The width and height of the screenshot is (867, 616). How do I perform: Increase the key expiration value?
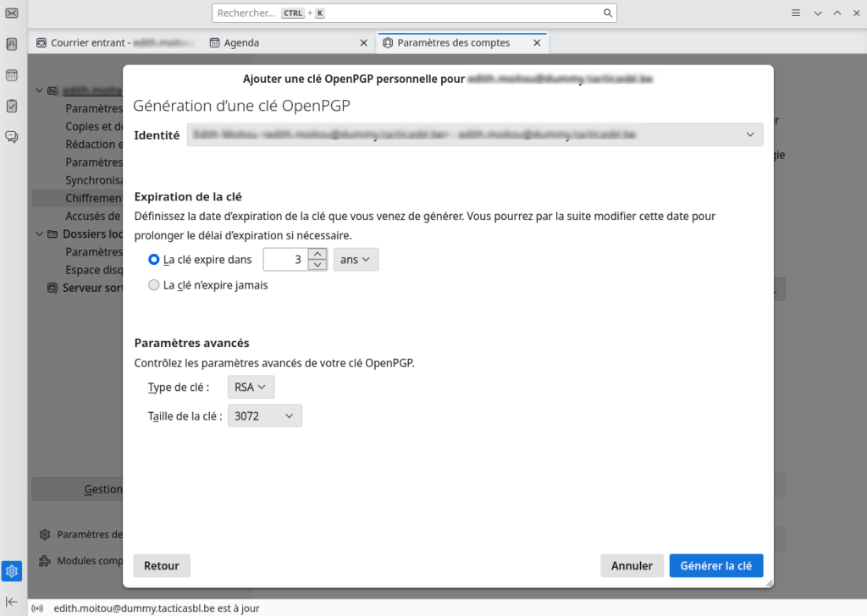click(318, 254)
